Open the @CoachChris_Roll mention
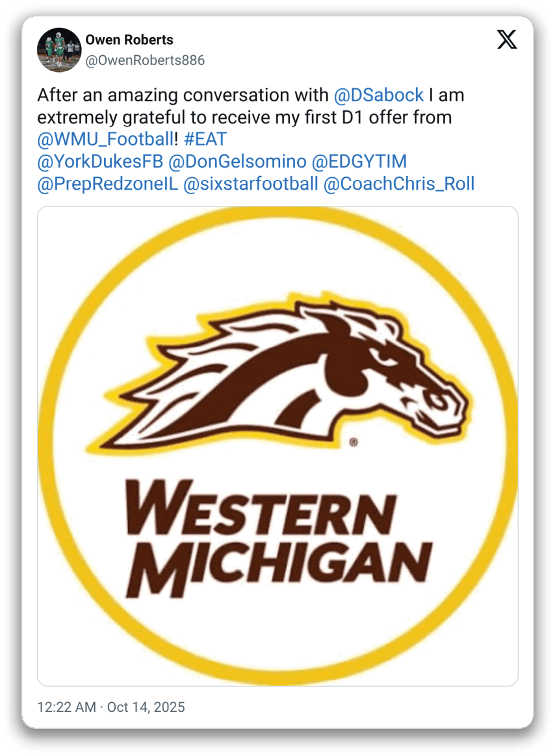The width and height of the screenshot is (555, 756). click(398, 184)
